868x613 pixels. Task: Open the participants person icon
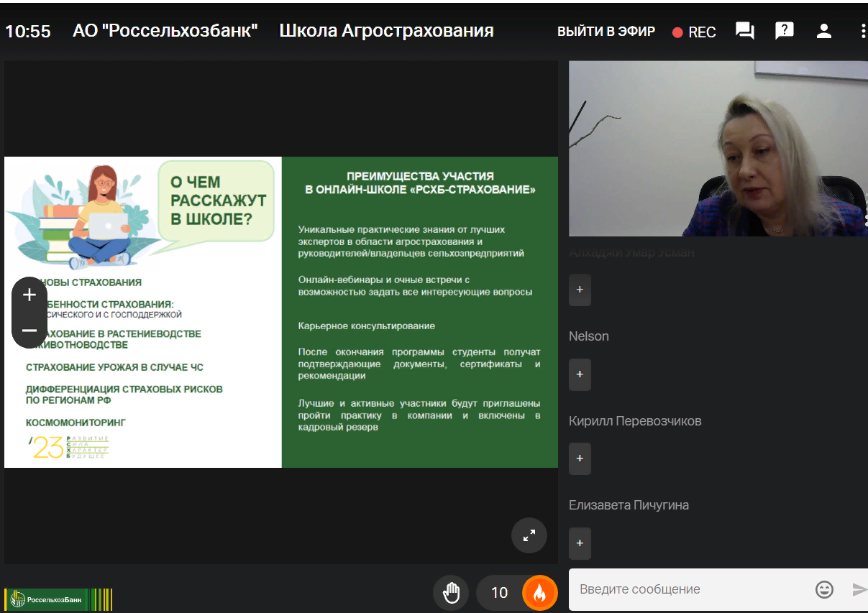824,31
